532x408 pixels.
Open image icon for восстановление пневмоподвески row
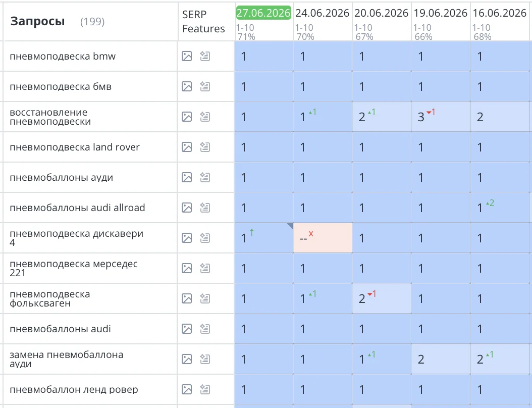(187, 117)
